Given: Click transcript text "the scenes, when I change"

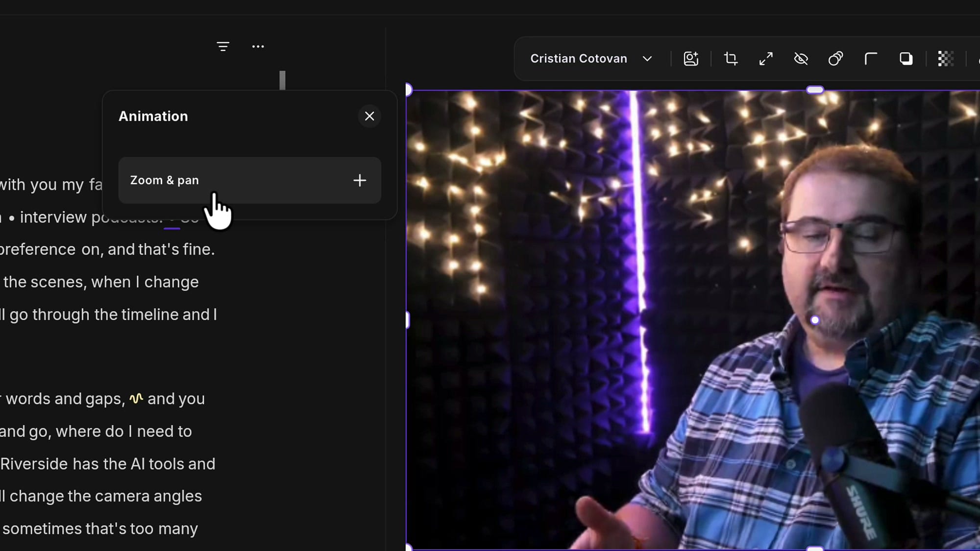Looking at the screenshot, I should 101,282.
